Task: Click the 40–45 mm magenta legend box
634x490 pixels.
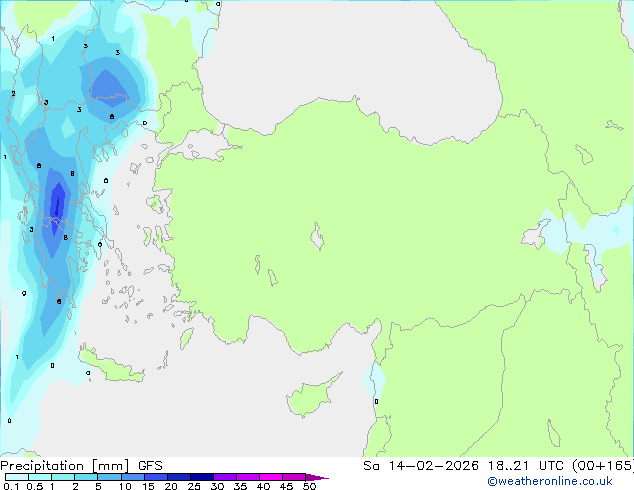Action: click(271, 477)
